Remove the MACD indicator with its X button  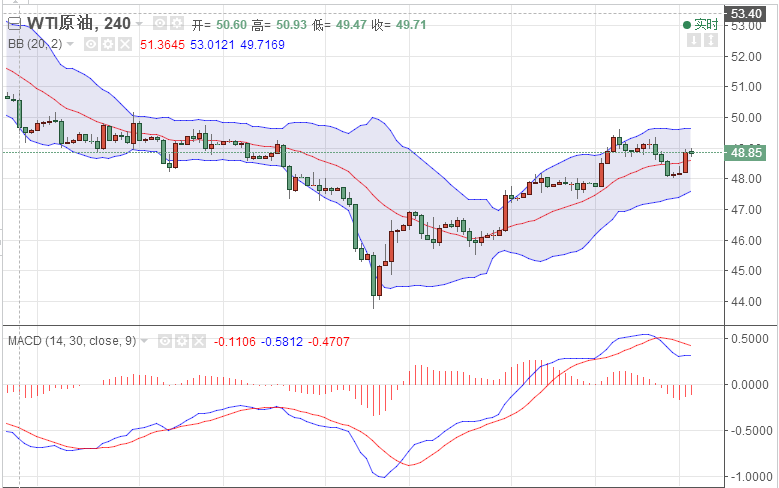point(199,341)
